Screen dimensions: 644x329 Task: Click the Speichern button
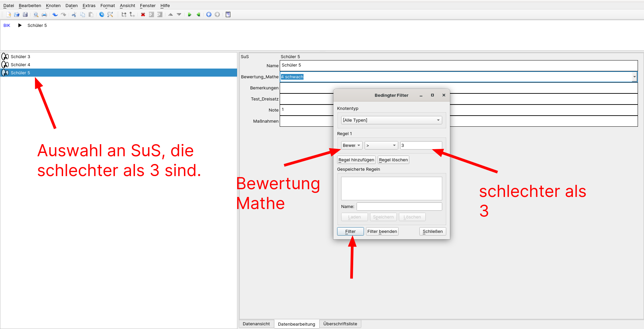pyautogui.click(x=383, y=217)
